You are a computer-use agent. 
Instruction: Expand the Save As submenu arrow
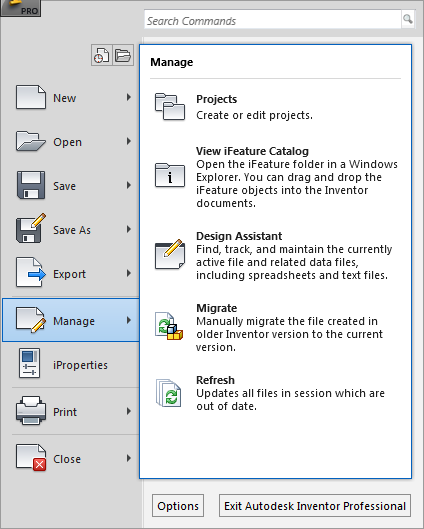pyautogui.click(x=129, y=229)
